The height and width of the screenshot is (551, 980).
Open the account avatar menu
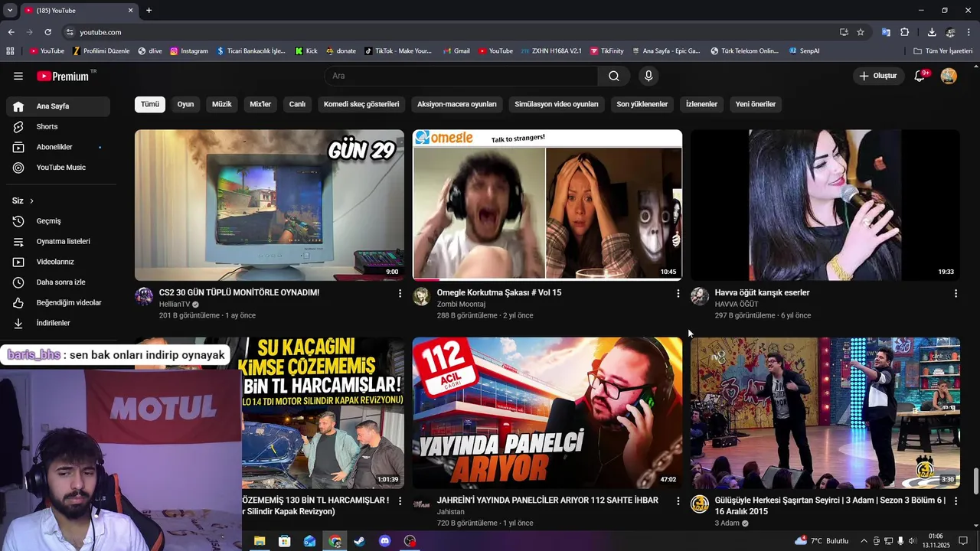[949, 76]
